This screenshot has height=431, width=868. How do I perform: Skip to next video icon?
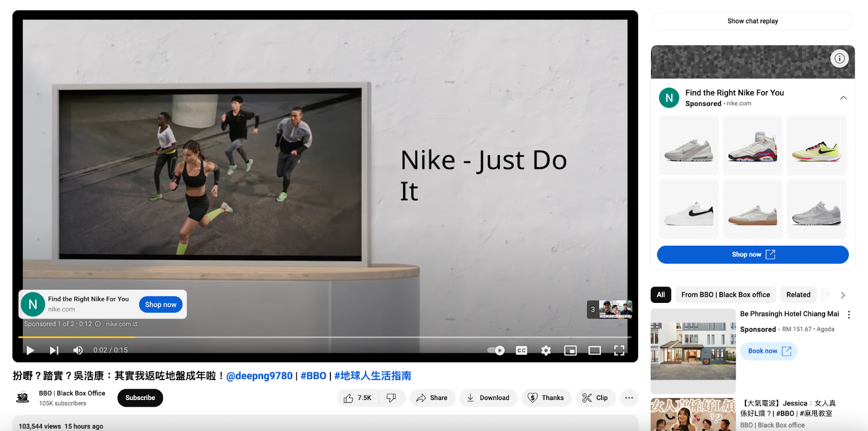pos(54,350)
